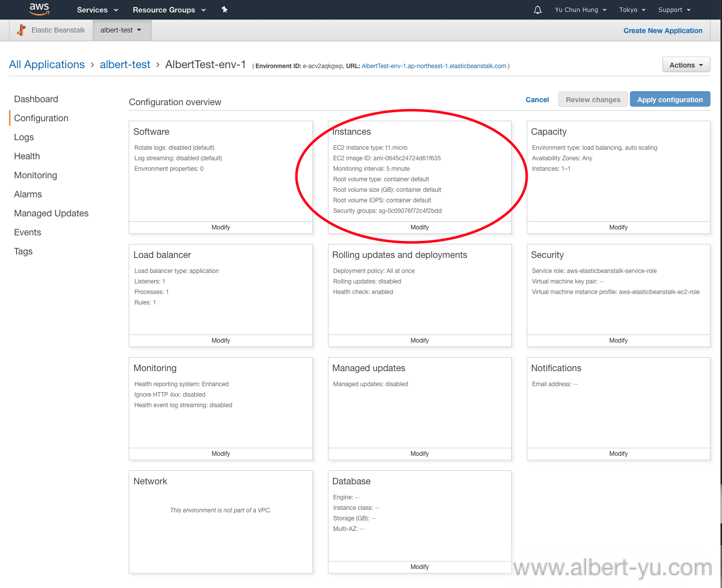Click Create New Application link

pyautogui.click(x=663, y=31)
